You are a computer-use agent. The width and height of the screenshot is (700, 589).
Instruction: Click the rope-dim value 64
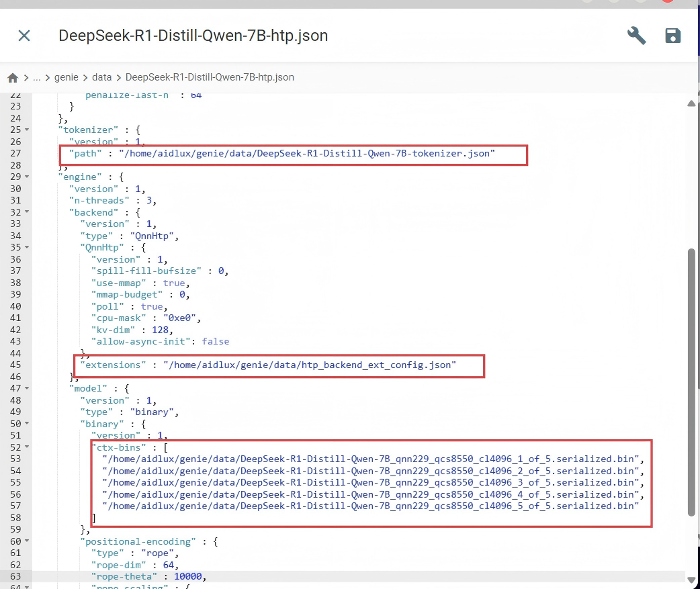[169, 565]
